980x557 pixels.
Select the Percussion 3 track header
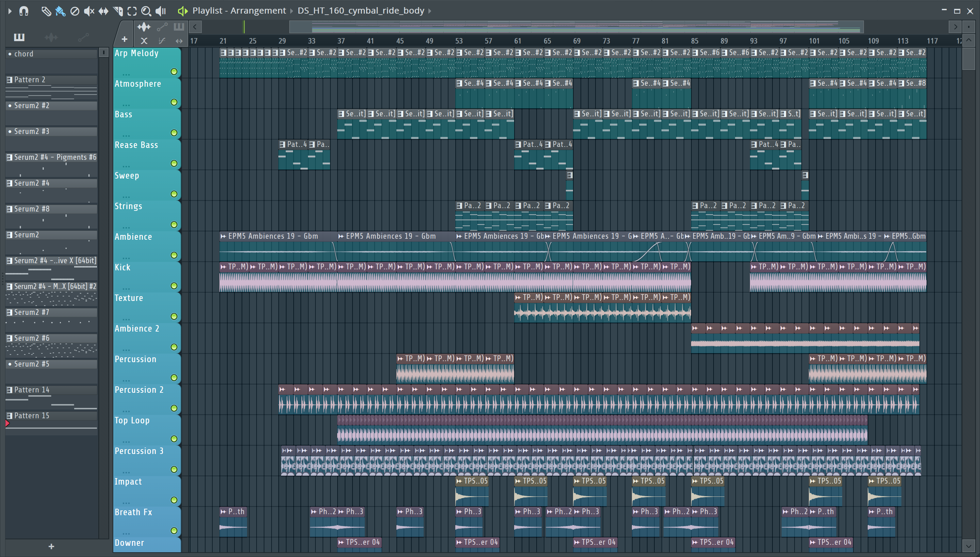pyautogui.click(x=147, y=460)
